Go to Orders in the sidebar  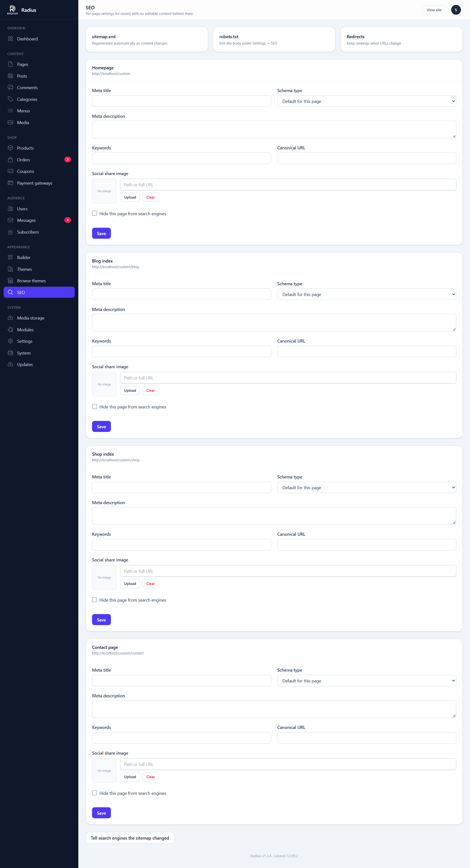coord(39,160)
